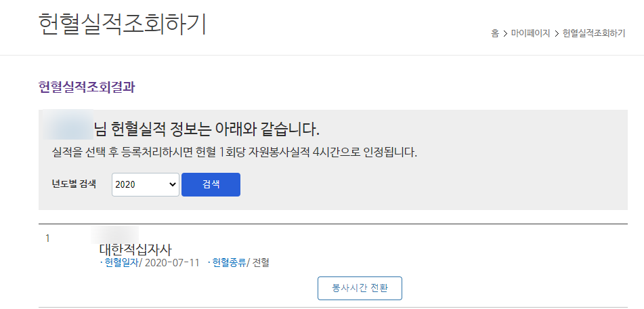Viewport: 644px width, 309px height.
Task: Click the 헌혈실적조회하기 breadcrumb item
Action: pos(593,33)
